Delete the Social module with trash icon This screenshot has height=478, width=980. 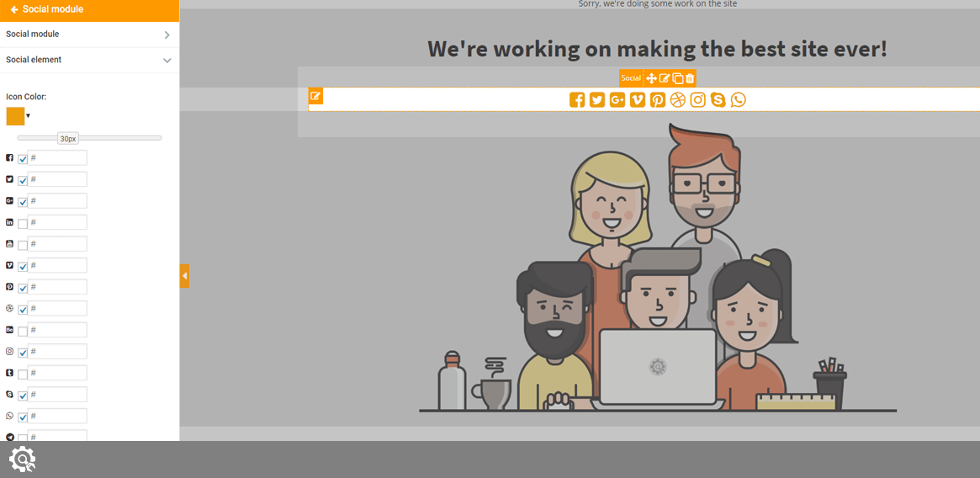pyautogui.click(x=690, y=78)
